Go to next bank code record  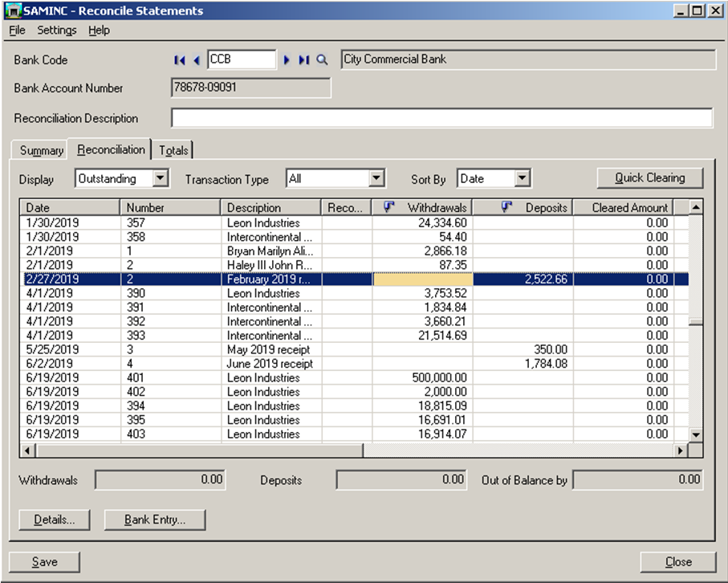click(287, 60)
